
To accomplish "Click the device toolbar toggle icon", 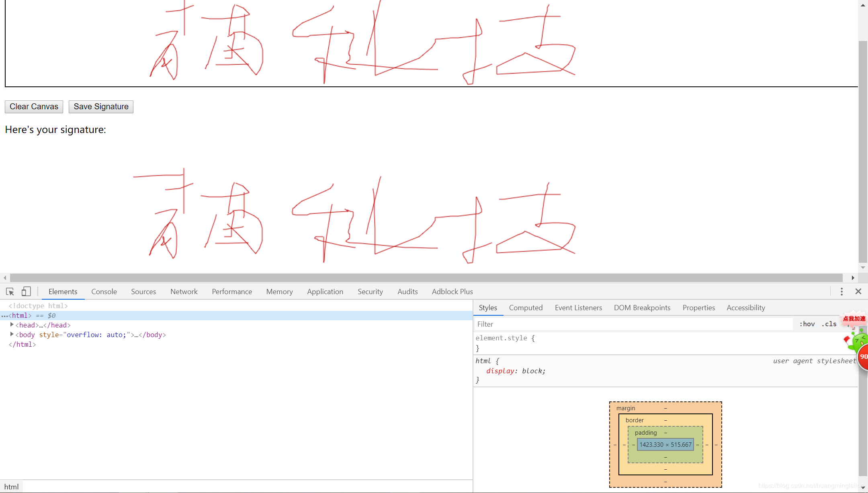I will (x=26, y=292).
